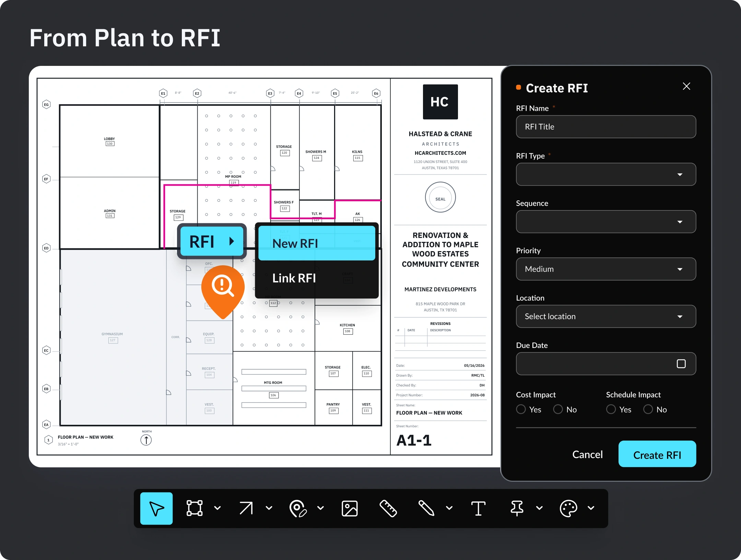
Task: Select the pencil draw tool
Action: pyautogui.click(x=426, y=508)
